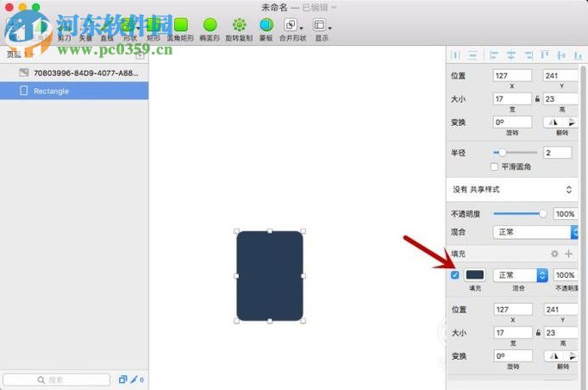
Task: Flip horizontally using button above radius slider
Action: [x=554, y=122]
